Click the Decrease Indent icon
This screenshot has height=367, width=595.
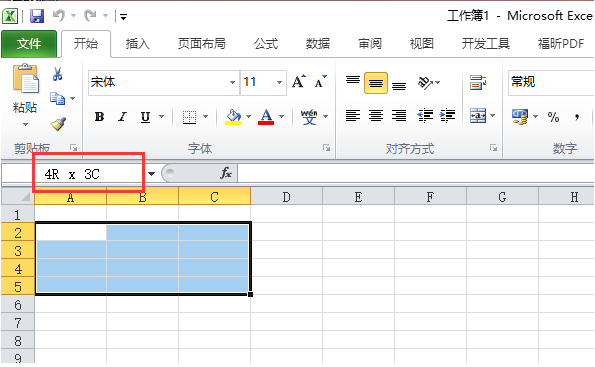[x=425, y=115]
